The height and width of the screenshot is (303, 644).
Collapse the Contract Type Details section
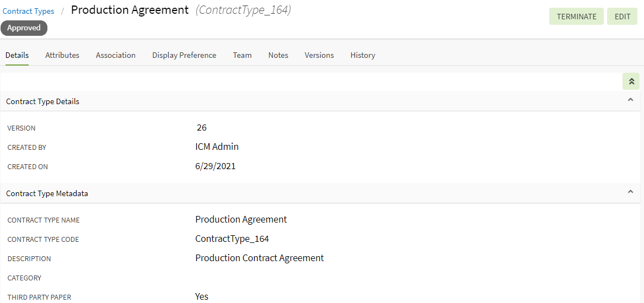[x=630, y=100]
